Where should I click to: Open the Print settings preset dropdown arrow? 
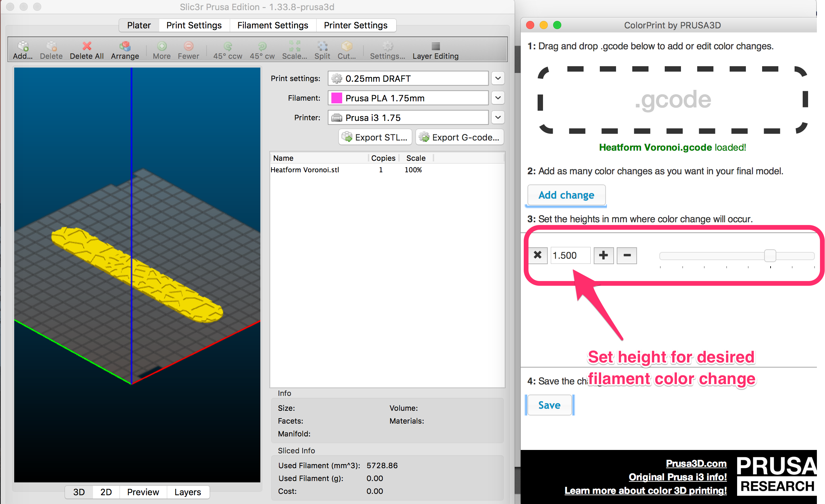(x=498, y=78)
